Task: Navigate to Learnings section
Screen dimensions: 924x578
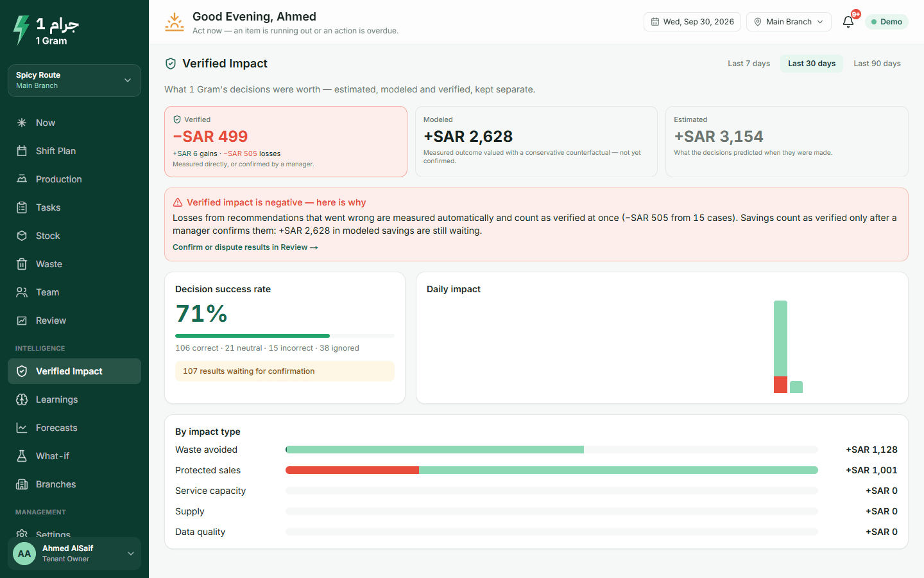Action: pos(74,399)
